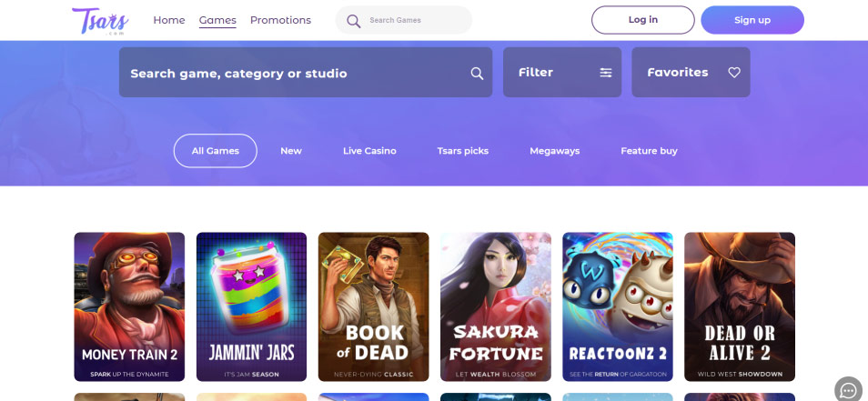Switch to the New games tab
Image resolution: width=868 pixels, height=401 pixels.
coord(291,150)
